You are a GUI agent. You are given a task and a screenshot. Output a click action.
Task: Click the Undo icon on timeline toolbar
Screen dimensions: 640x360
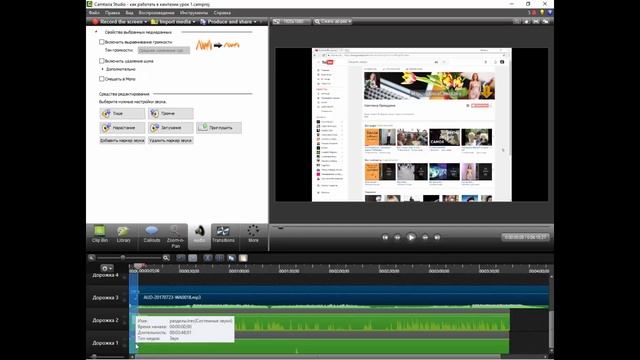181,258
